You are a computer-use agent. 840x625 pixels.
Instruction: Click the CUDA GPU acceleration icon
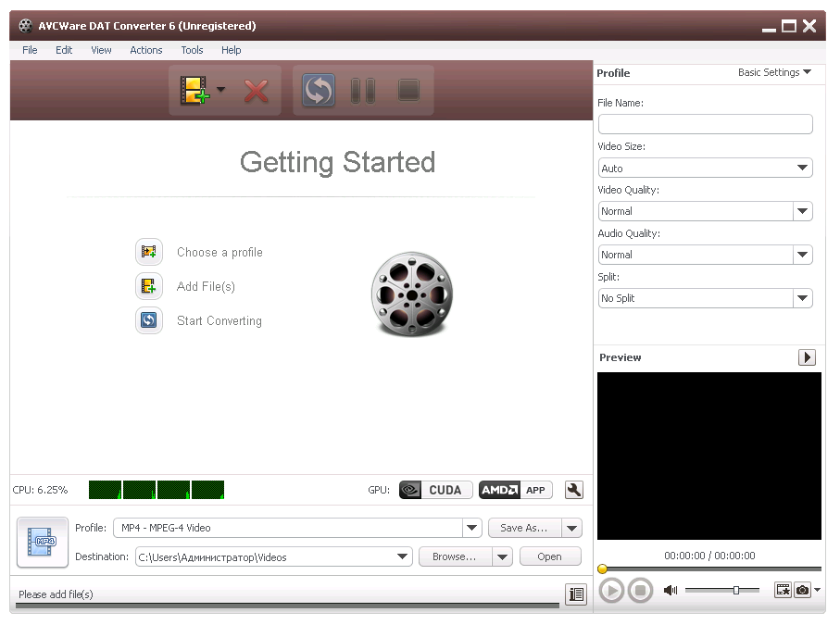[435, 490]
